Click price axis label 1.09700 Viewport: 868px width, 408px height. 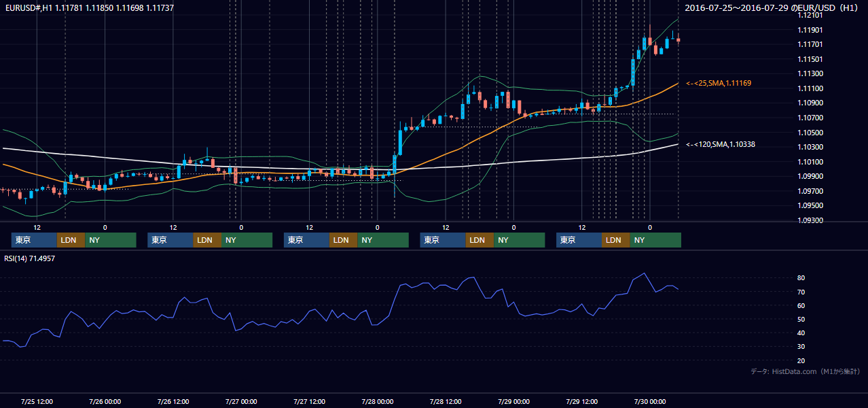(810, 191)
